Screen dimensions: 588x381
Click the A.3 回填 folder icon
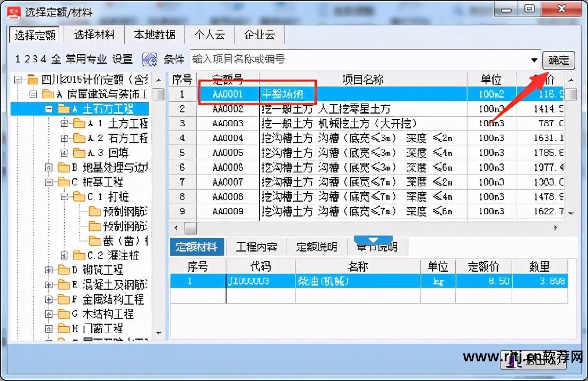pyautogui.click(x=79, y=153)
